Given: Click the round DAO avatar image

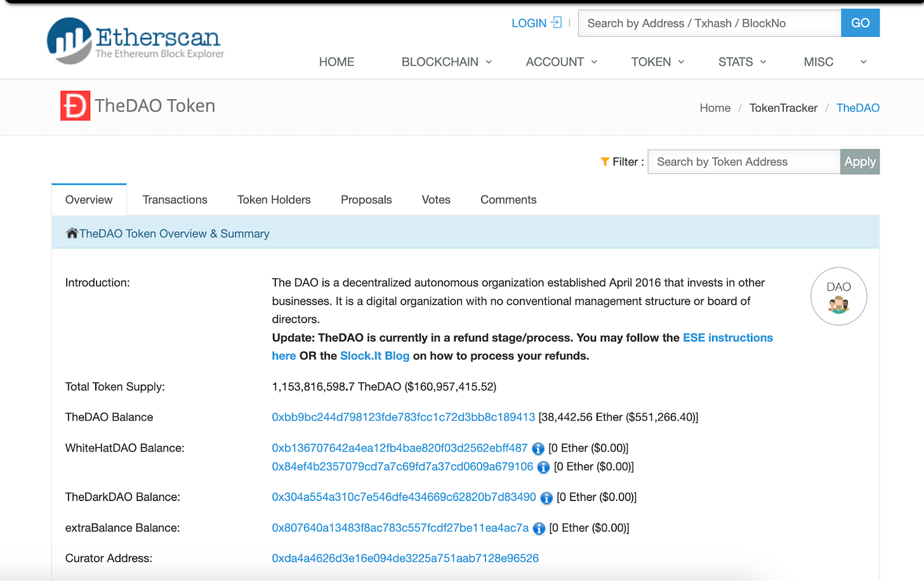Looking at the screenshot, I should coord(838,297).
